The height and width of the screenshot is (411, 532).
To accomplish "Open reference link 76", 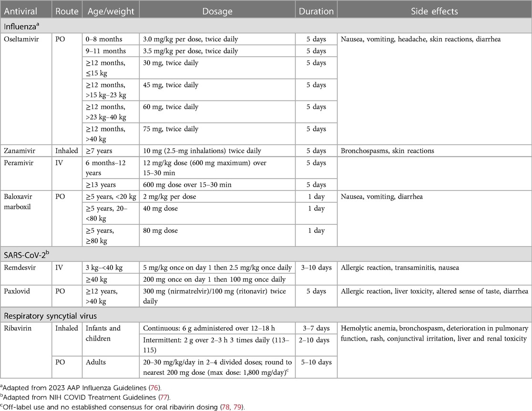I will click(154, 388).
